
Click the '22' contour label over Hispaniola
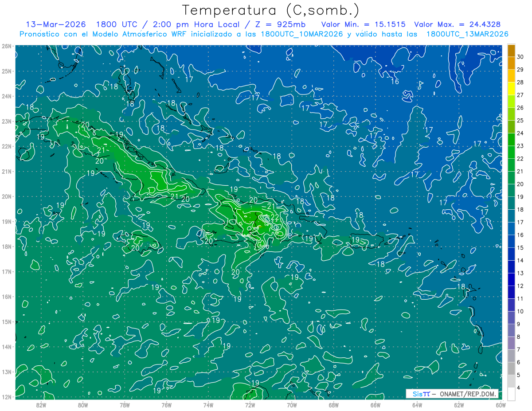[275, 217]
